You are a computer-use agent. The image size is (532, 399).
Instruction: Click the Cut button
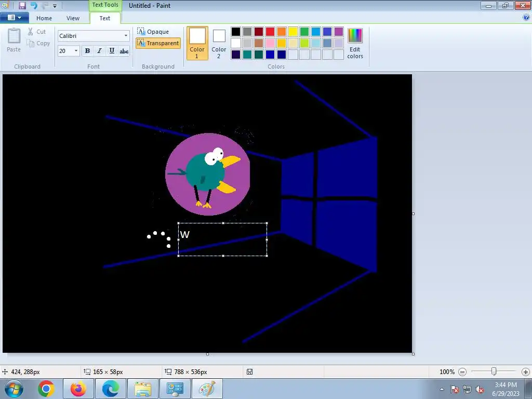[x=37, y=32]
